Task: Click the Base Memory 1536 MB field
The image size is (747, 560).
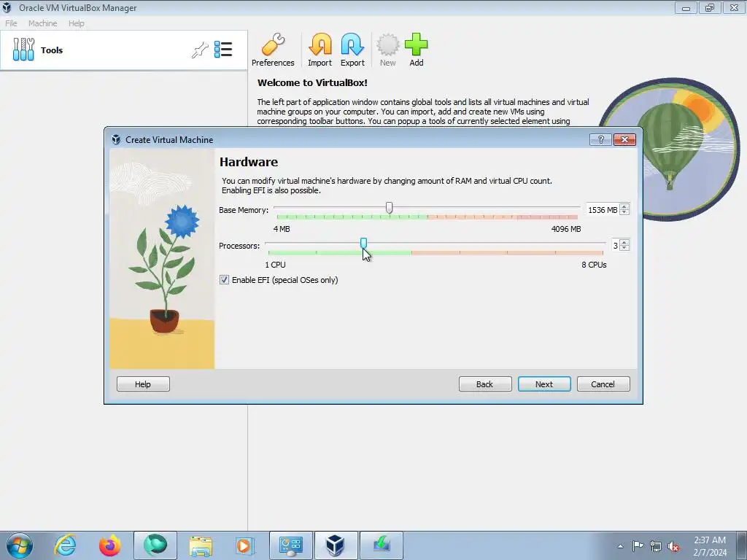Action: click(x=602, y=210)
